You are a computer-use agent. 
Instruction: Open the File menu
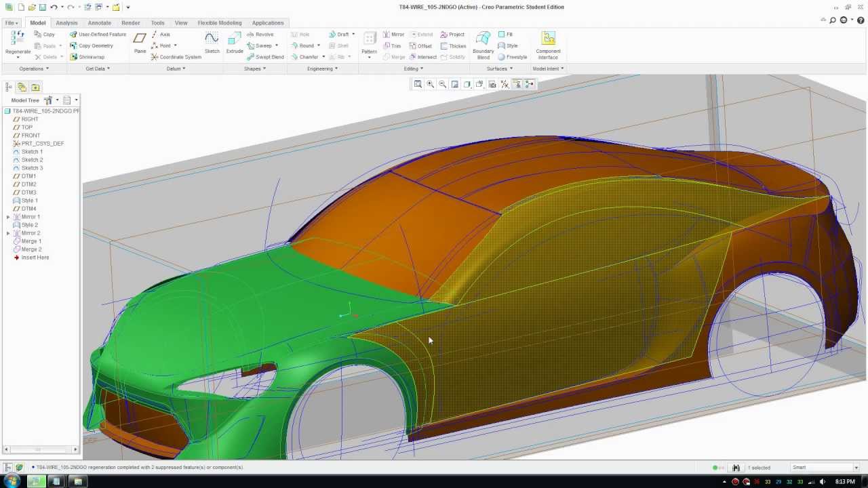[12, 23]
